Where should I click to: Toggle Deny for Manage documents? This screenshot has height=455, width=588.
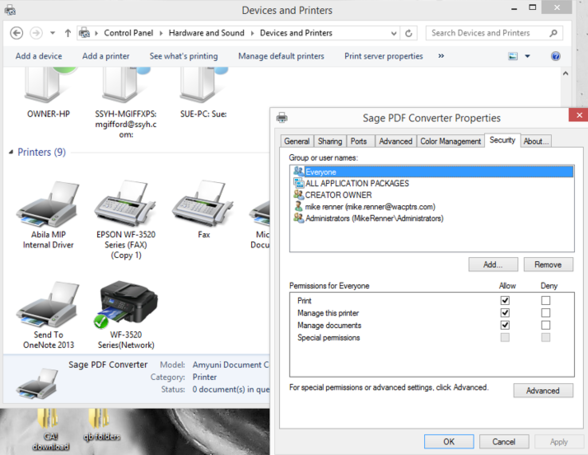click(x=546, y=325)
